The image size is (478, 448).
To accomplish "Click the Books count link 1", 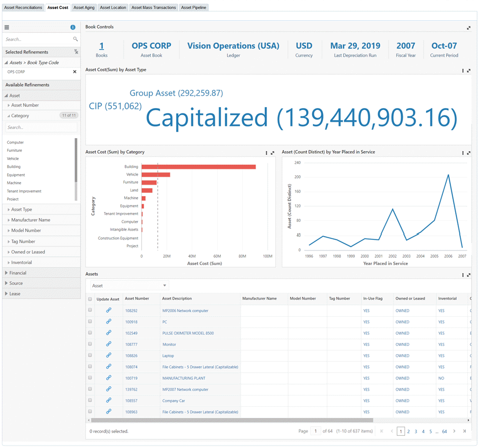I will tap(102, 46).
